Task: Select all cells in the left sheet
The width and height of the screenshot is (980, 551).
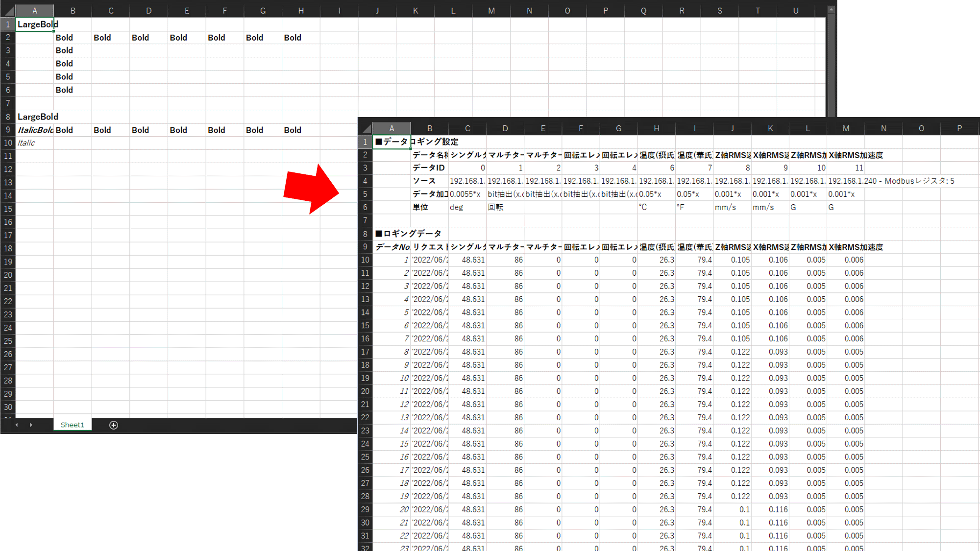Action: pos(8,11)
